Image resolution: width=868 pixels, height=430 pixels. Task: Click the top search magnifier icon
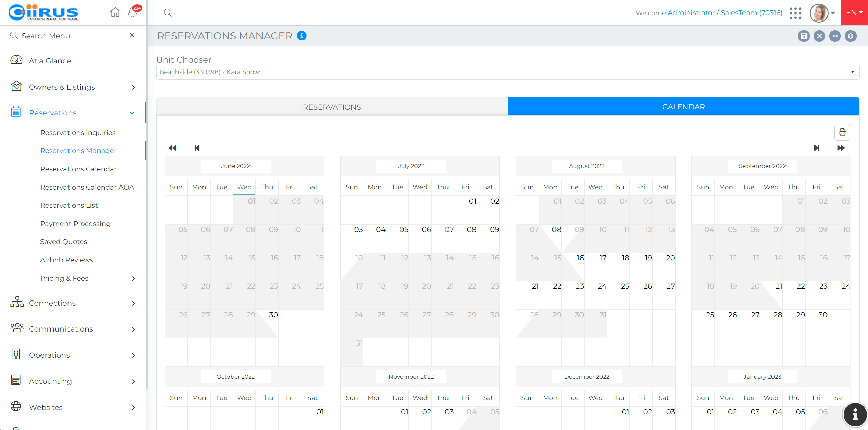[168, 13]
